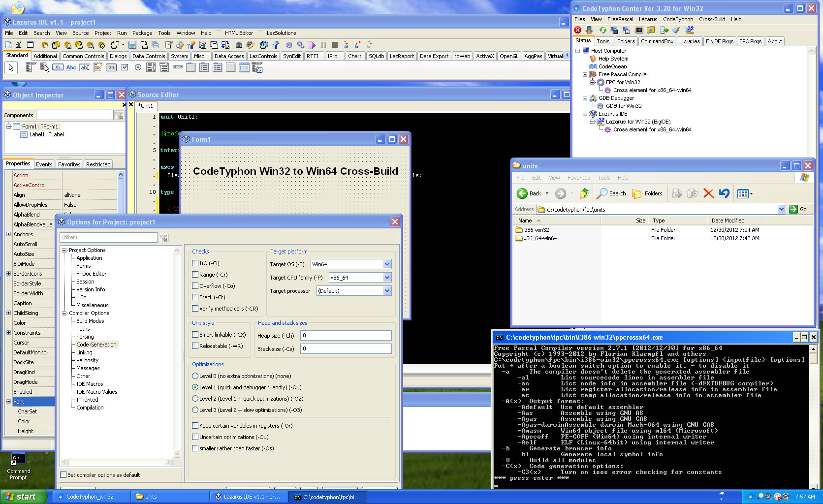Enable the I/O (-Ci) check

[195, 263]
